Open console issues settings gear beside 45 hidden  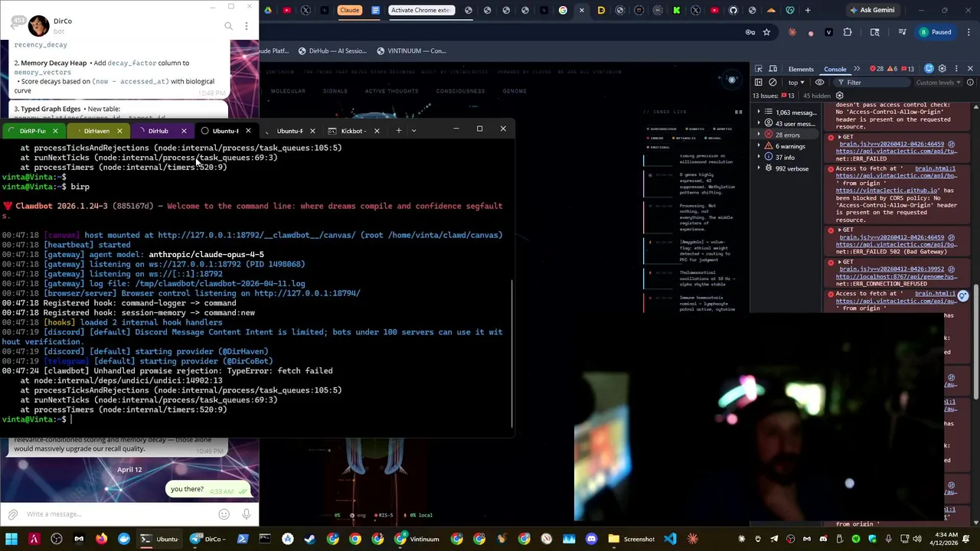click(x=839, y=96)
